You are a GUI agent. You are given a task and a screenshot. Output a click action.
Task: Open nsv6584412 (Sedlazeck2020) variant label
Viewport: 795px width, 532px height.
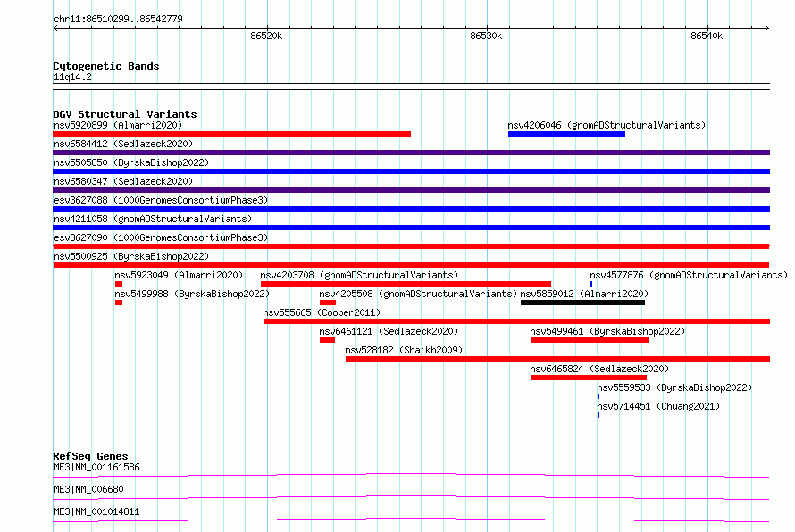tap(123, 144)
